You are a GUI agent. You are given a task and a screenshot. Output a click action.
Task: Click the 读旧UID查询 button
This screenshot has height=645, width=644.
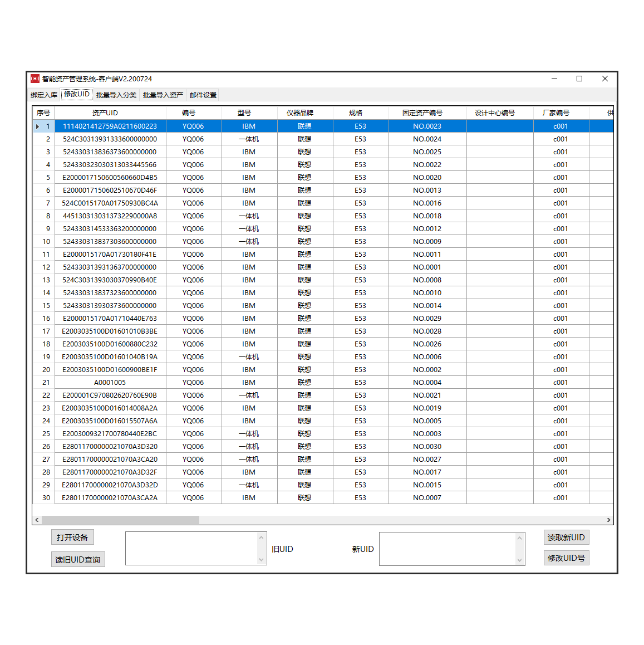(x=78, y=559)
